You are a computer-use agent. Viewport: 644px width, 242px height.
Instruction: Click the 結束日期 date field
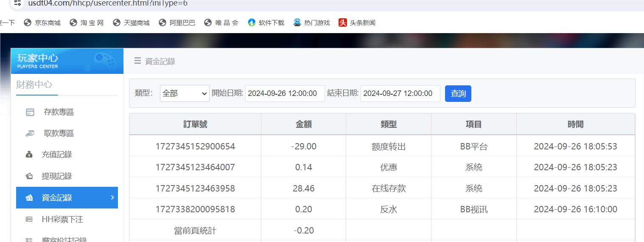400,93
